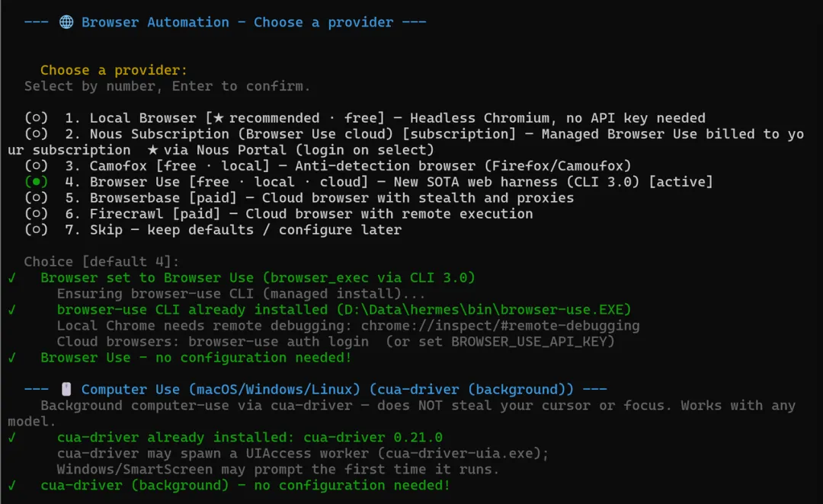Select the active radio for 4. Browser Use
823x504 pixels.
[37, 182]
